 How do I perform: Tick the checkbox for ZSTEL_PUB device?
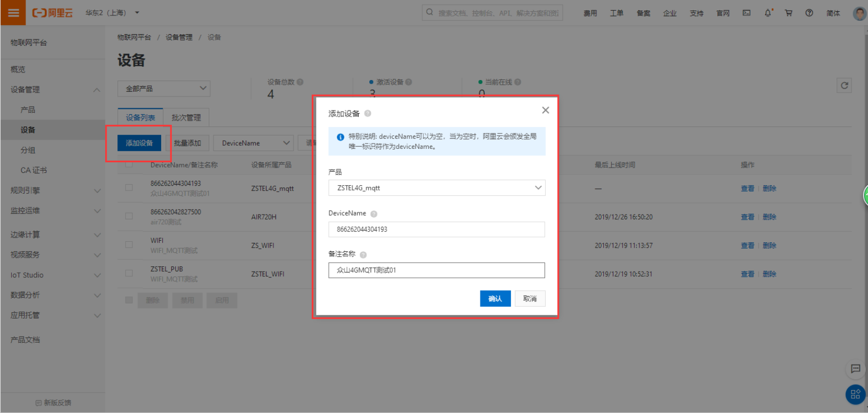click(x=129, y=273)
